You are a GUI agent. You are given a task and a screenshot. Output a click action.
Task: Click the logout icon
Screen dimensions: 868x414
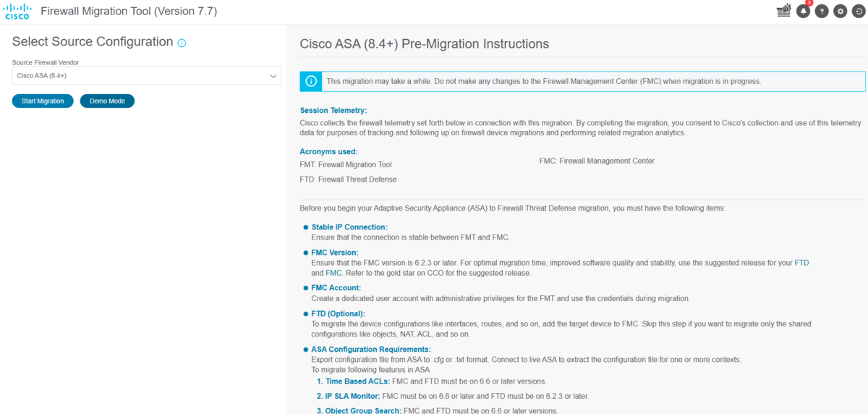click(x=859, y=11)
